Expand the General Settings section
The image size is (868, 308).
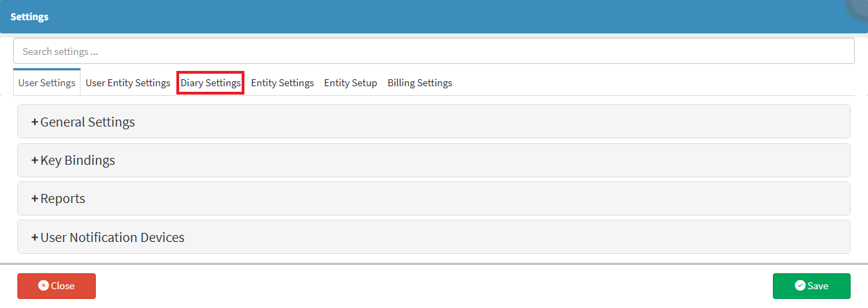(87, 122)
